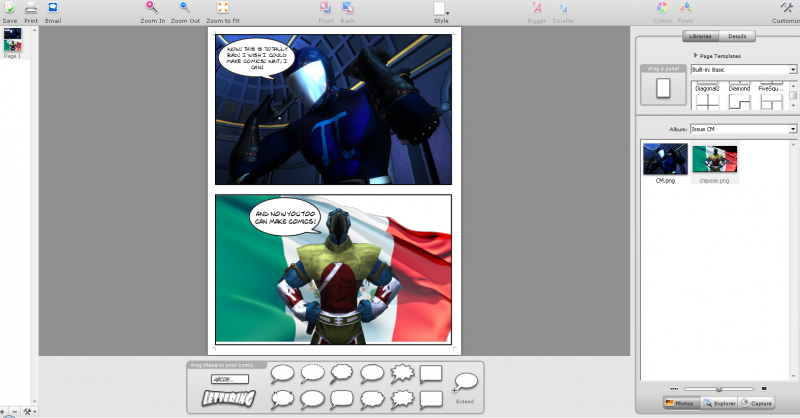Select the 'WOW! THIS IS TOTALLY RAD' balloon
This screenshot has width=800, height=418.
point(257,58)
